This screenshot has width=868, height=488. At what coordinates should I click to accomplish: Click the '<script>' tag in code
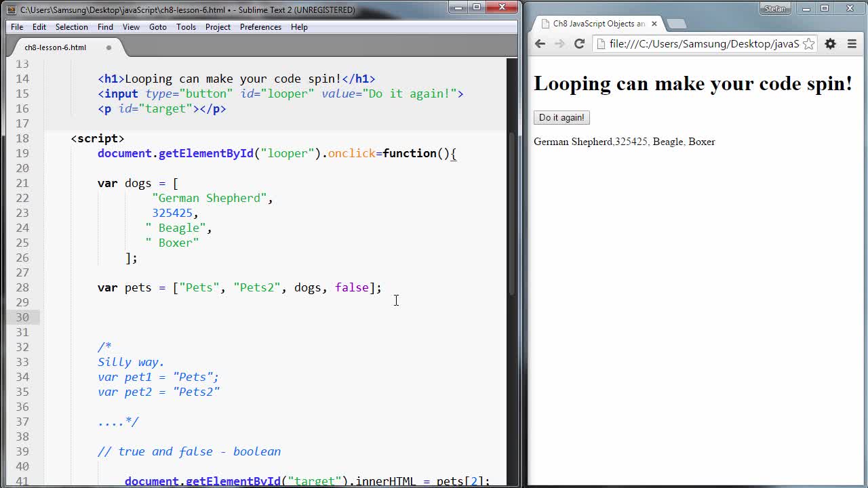(98, 138)
